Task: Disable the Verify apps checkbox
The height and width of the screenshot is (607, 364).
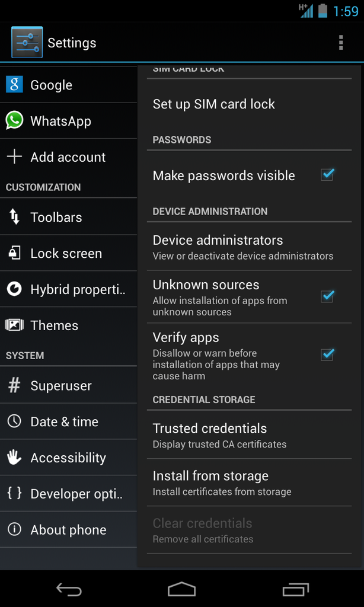Action: (x=327, y=354)
